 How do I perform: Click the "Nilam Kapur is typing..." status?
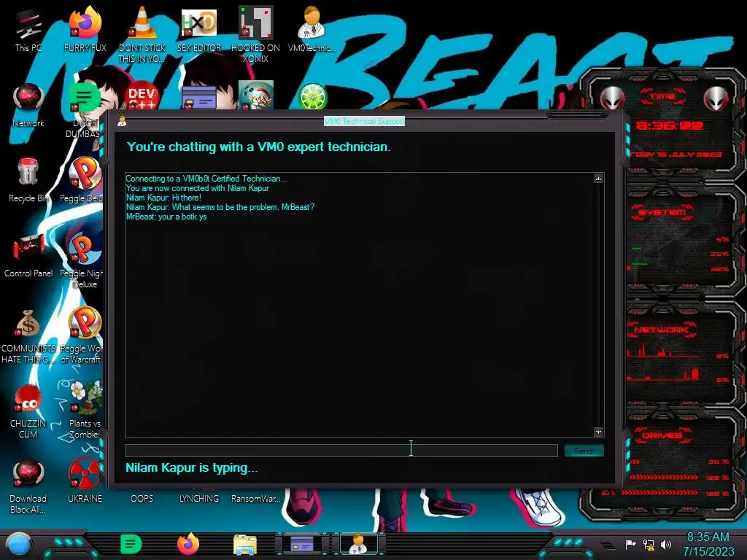pos(192,467)
